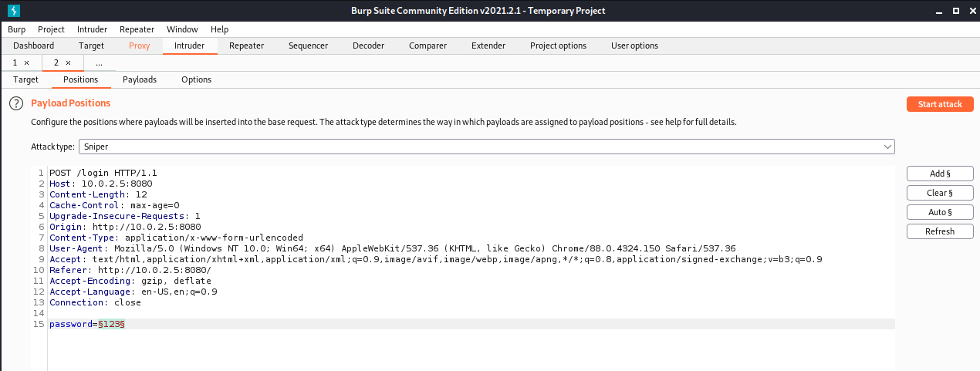Screen dimensions: 980x371
Task: Click the Payload Positions heading
Action: [x=70, y=103]
